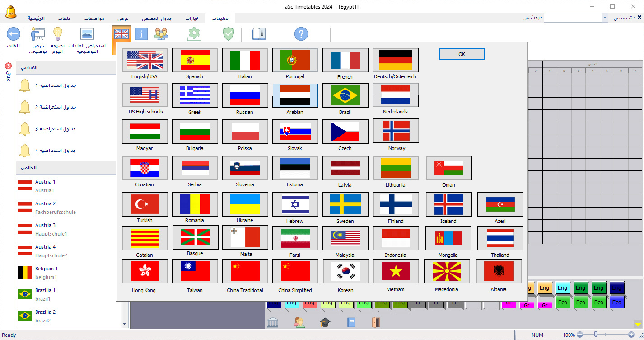Pick the Turkish flag
This screenshot has width=644, height=340.
pos(145,204)
